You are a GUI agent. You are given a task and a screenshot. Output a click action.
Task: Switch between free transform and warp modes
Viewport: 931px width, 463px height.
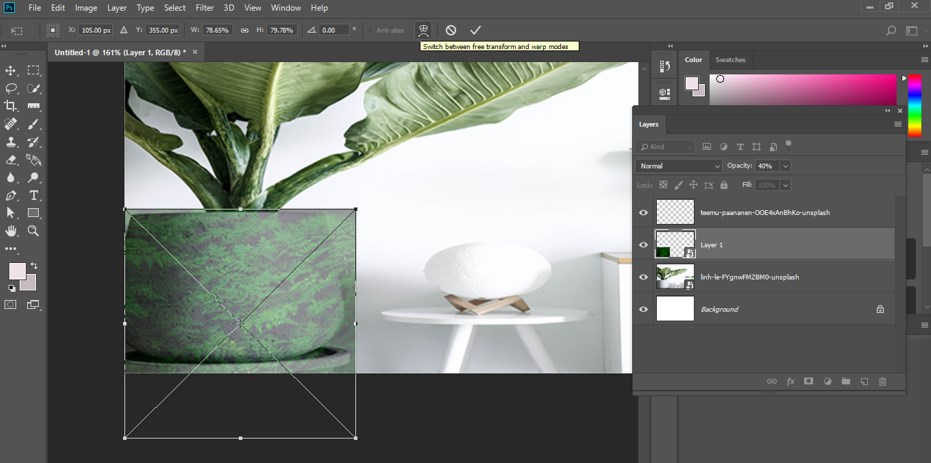click(x=423, y=31)
